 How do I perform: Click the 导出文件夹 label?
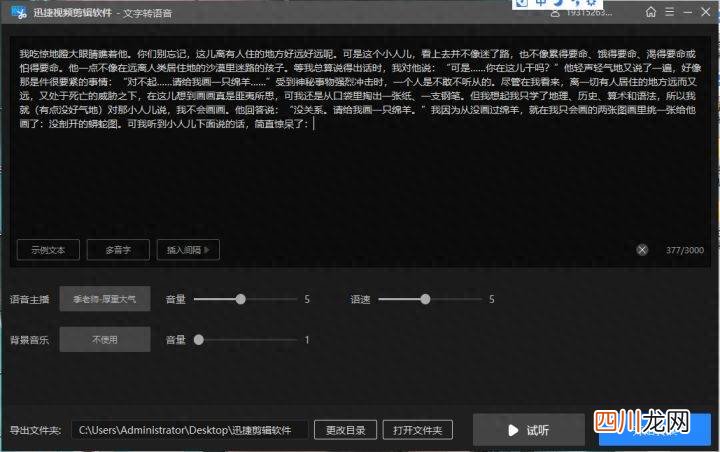35,430
